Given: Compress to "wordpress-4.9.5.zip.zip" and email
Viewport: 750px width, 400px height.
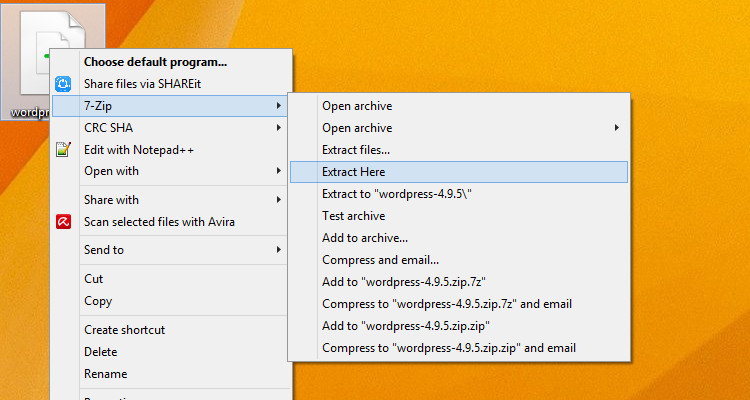Looking at the screenshot, I should [x=459, y=348].
